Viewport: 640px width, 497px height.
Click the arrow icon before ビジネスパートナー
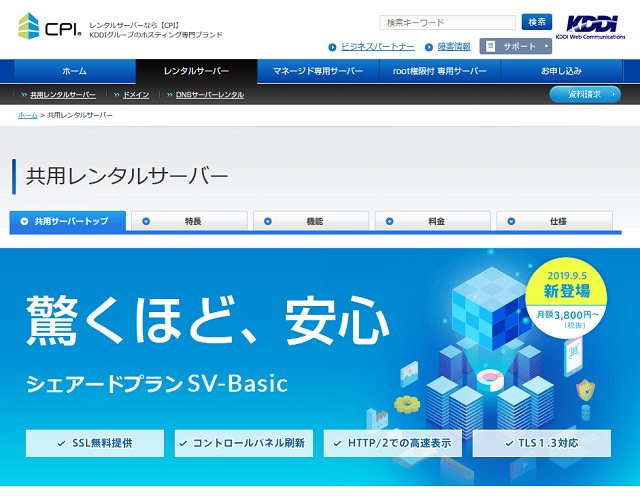(332, 47)
